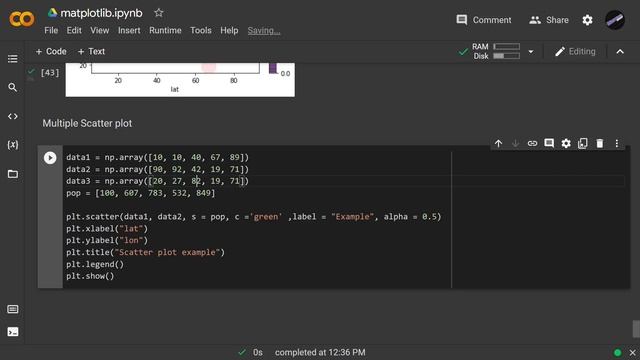Copy link to the cell
Screen dimensions: 640x360
click(x=532, y=143)
